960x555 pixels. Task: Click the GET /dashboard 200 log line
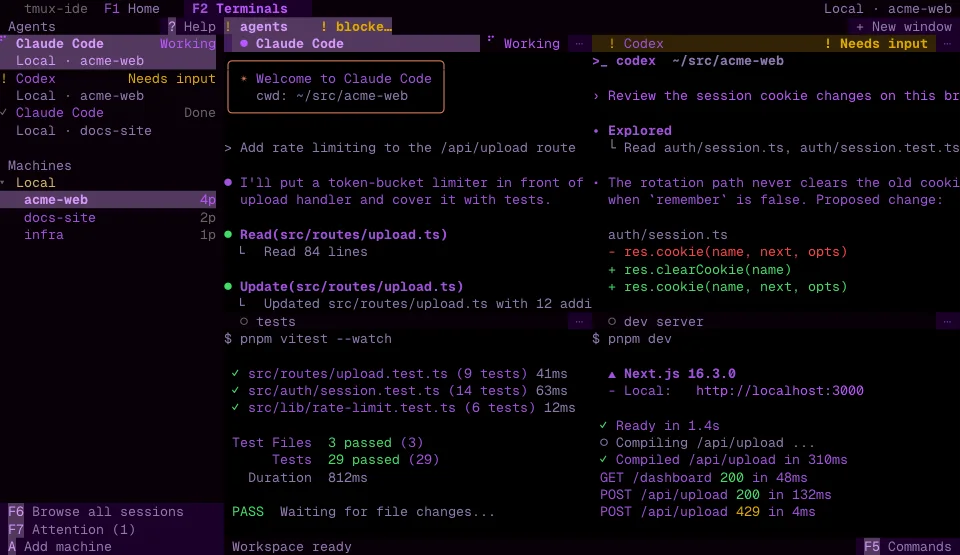click(703, 477)
